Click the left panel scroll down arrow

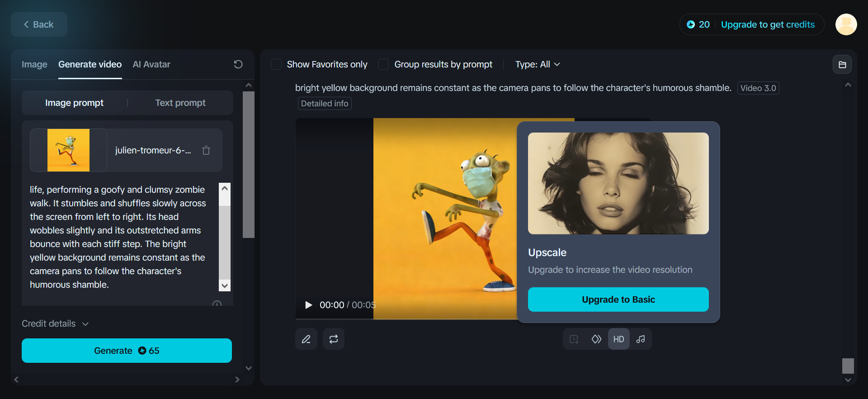249,368
